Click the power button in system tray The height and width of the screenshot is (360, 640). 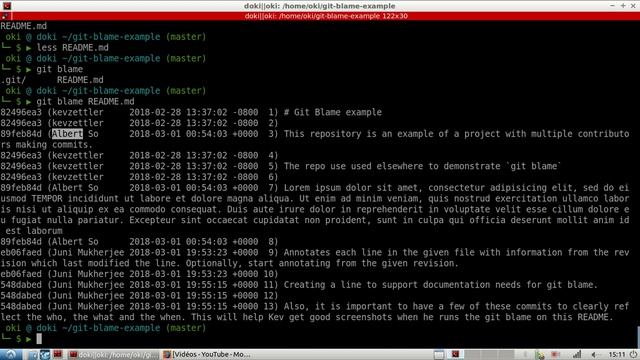[x=633, y=354]
